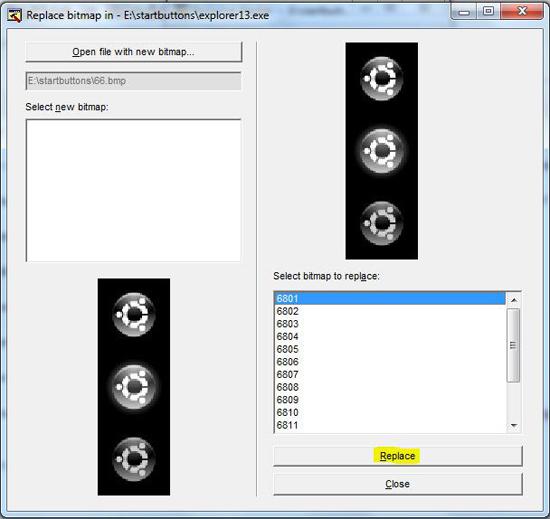This screenshot has width=550, height=519.
Task: Click the Close button at the bottom
Action: (x=398, y=484)
